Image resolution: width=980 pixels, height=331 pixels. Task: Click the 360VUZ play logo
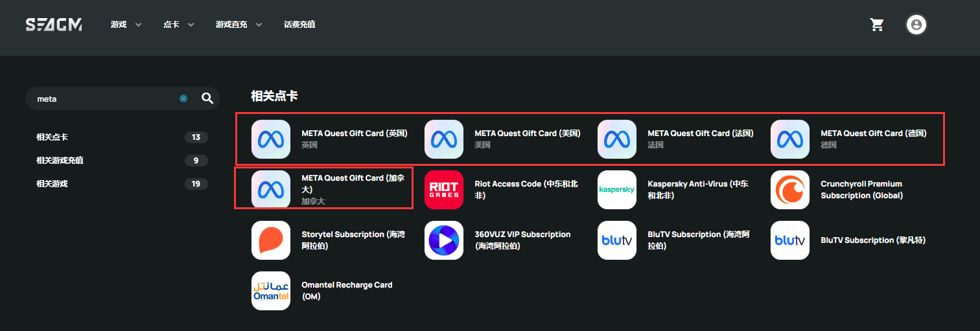[x=444, y=240]
